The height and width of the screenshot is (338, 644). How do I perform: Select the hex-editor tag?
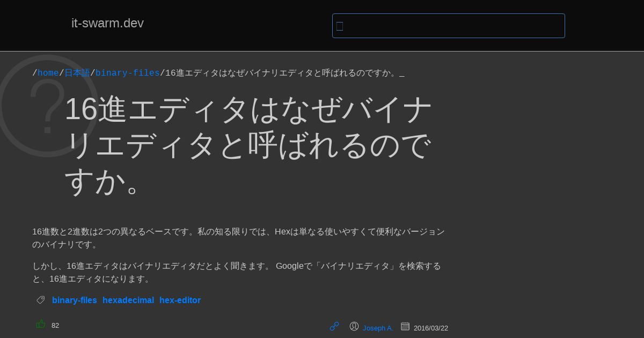[x=180, y=300]
